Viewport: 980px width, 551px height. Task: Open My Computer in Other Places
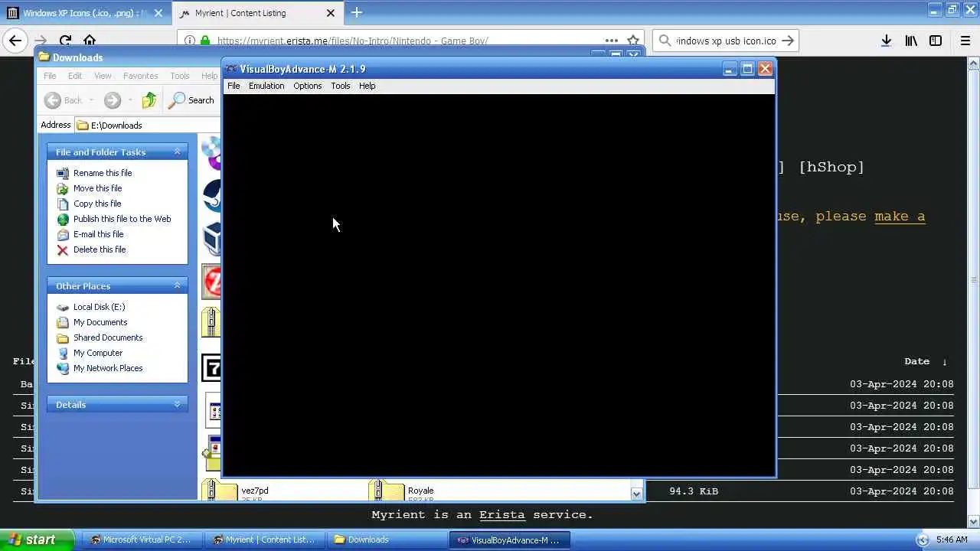(98, 353)
